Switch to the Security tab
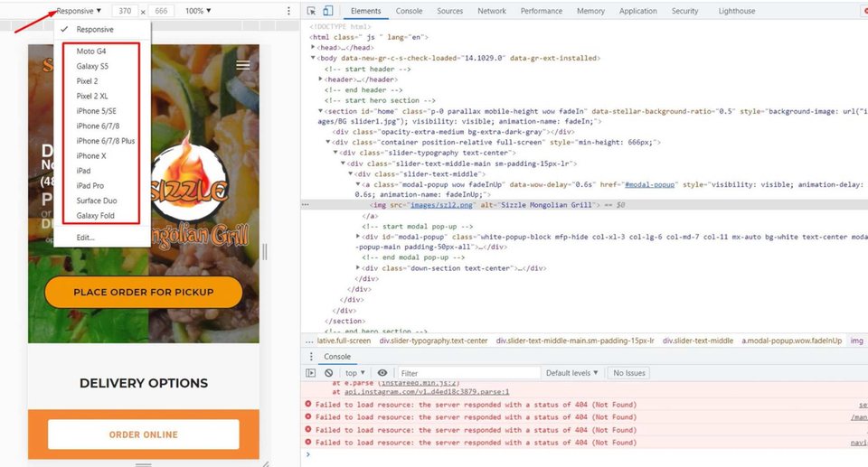Screen dimensions: 868x467 [x=684, y=11]
